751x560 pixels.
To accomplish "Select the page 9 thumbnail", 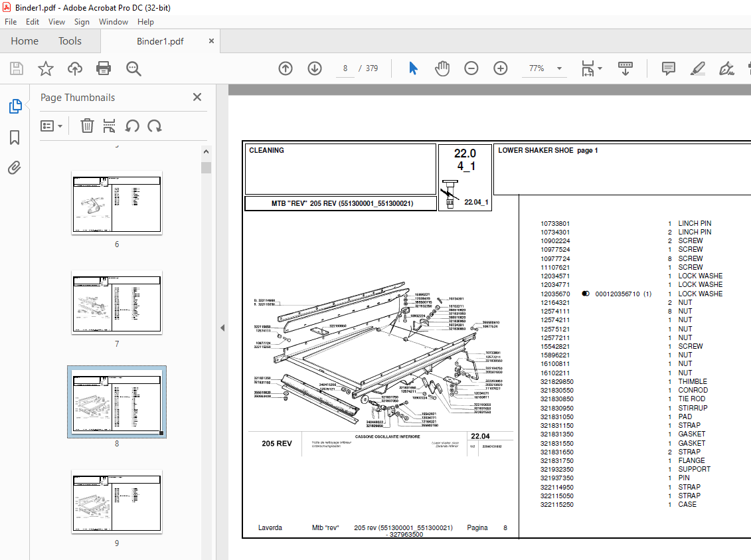I will click(x=117, y=502).
